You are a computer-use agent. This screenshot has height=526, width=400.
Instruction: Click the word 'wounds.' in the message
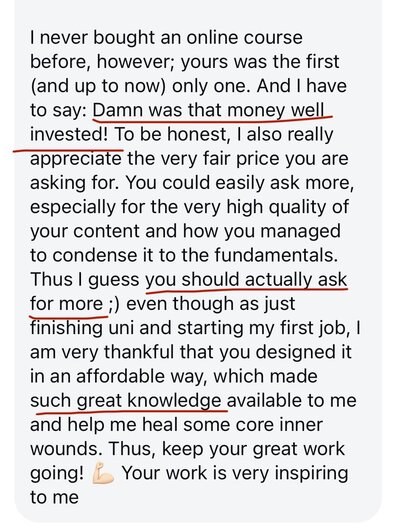point(66,449)
